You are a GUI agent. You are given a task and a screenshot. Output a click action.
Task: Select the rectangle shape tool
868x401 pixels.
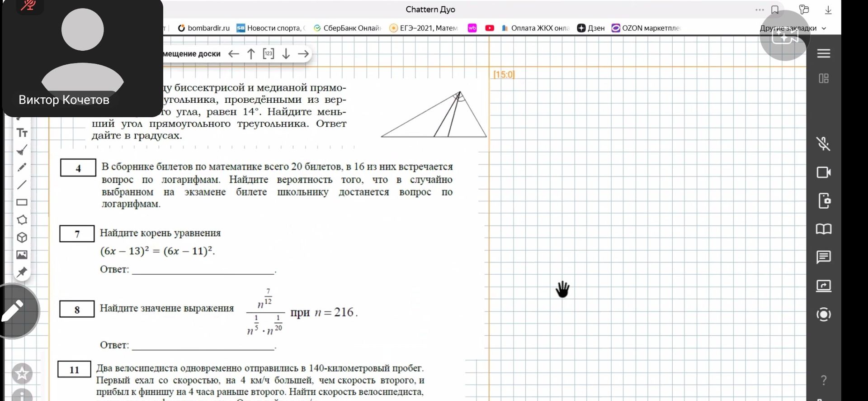pyautogui.click(x=22, y=202)
